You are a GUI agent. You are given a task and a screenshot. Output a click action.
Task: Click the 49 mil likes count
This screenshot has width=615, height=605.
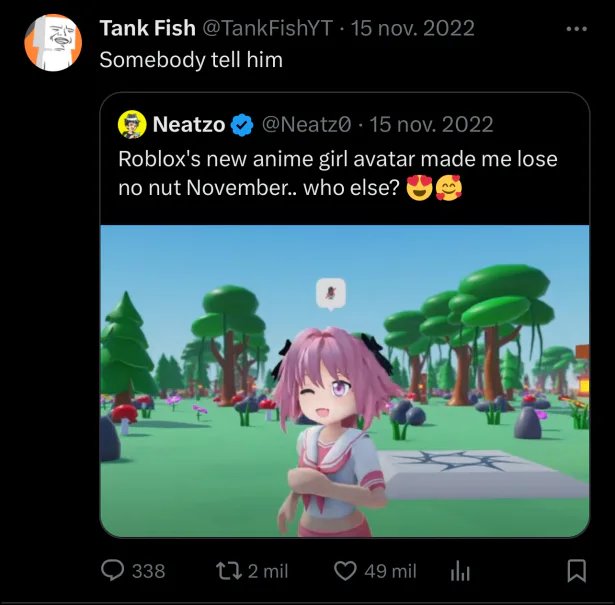[390, 571]
